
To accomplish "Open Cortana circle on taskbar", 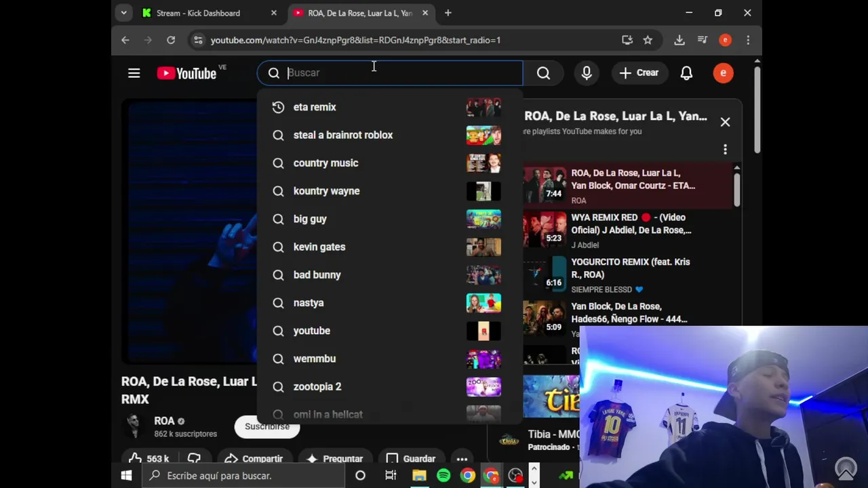I will [360, 476].
